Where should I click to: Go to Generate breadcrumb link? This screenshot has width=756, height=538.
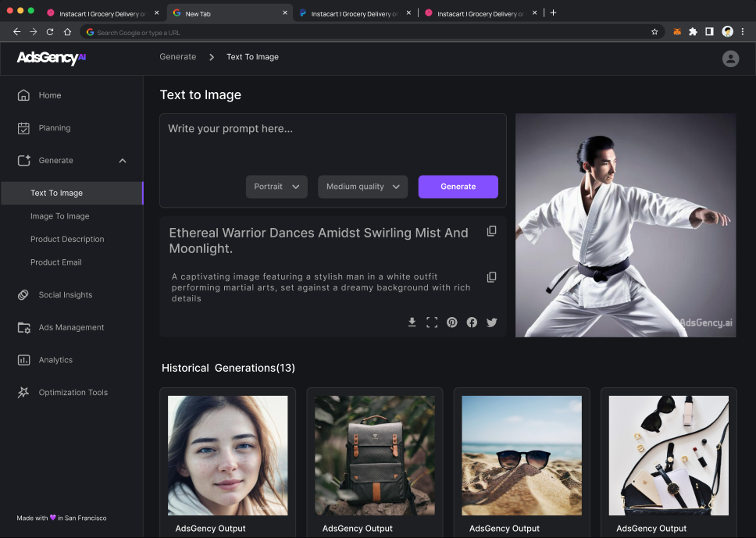point(178,57)
